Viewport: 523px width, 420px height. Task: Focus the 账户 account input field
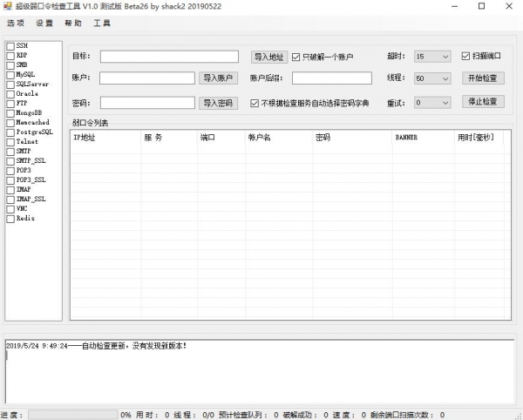pos(147,78)
